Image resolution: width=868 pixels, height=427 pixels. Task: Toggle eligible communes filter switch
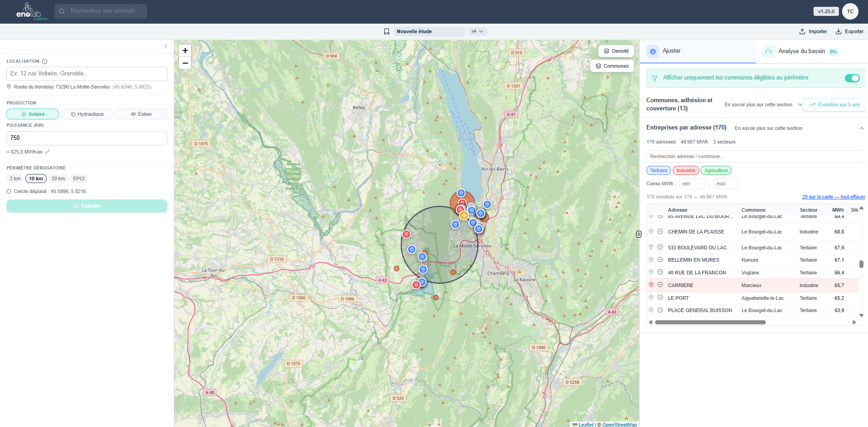[x=852, y=78]
